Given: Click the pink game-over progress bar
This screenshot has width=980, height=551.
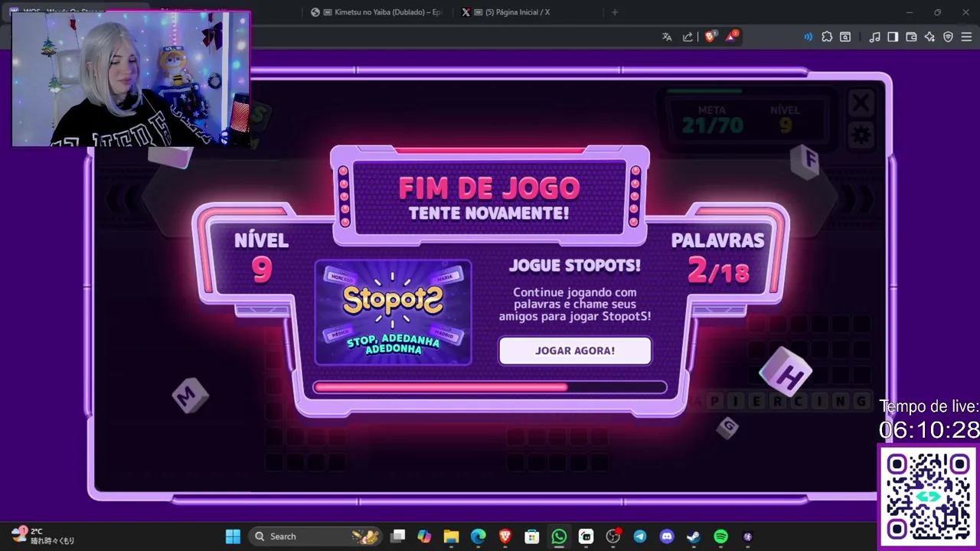Looking at the screenshot, I should click(490, 387).
